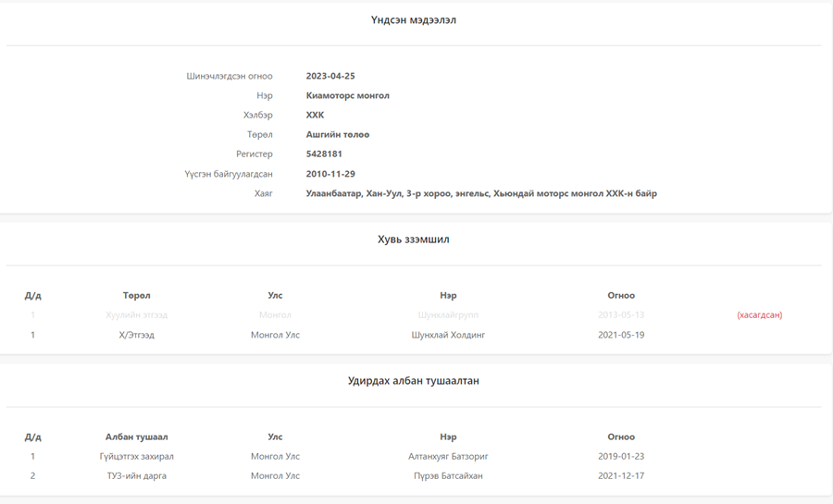Image resolution: width=833 pixels, height=504 pixels.
Task: Click the 'Шинэчлэгдсэн огноо' label
Action: [230, 76]
